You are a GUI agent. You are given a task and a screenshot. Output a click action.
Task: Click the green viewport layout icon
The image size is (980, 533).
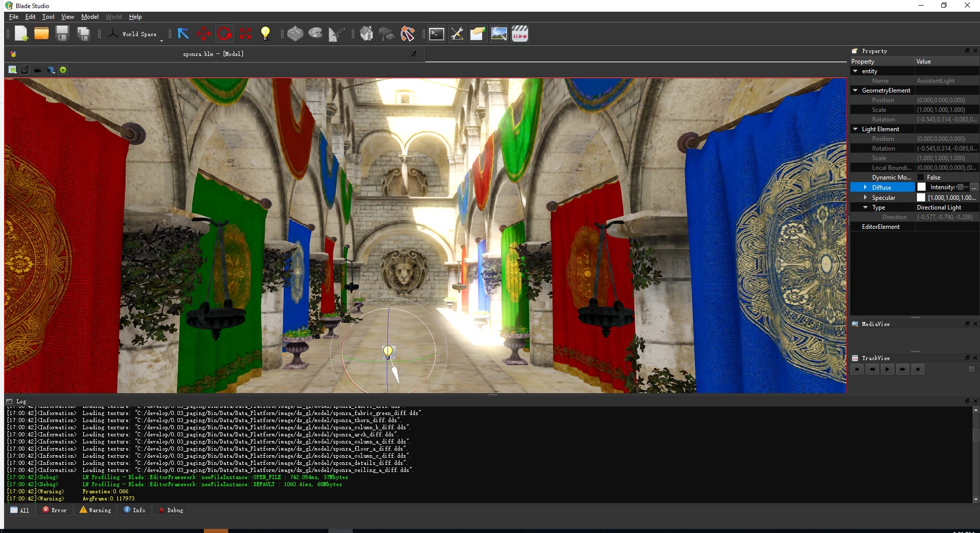[13, 70]
